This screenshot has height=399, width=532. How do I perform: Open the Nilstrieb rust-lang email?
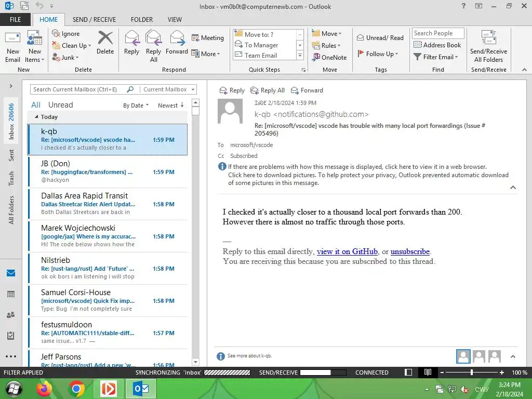(x=108, y=269)
